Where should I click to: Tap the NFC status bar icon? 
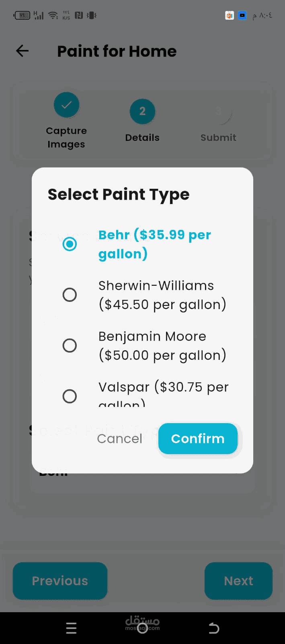[x=79, y=15]
